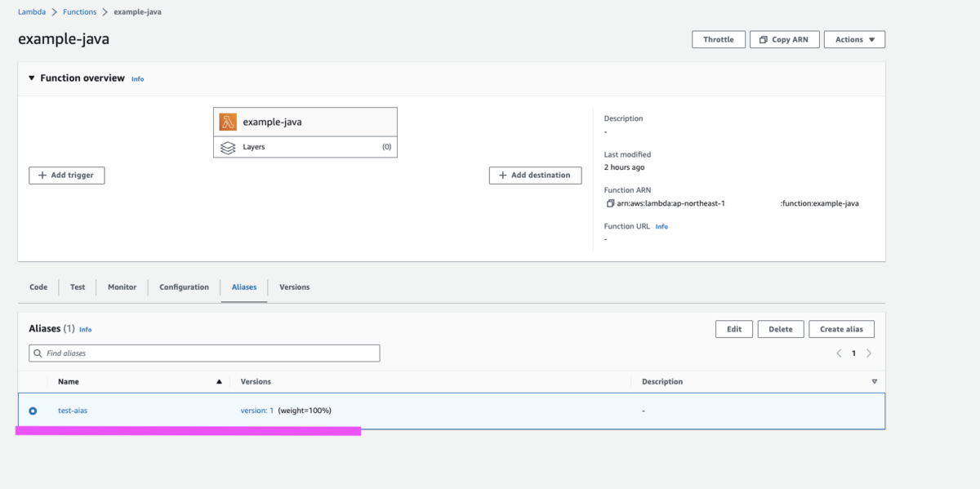The width and height of the screenshot is (980, 489).
Task: Click the Copy ARN button
Action: [x=784, y=39]
